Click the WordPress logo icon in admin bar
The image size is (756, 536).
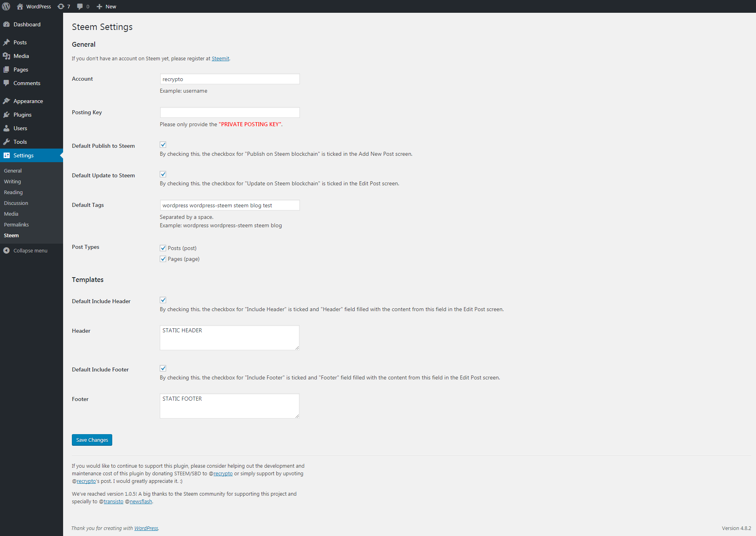(6, 6)
